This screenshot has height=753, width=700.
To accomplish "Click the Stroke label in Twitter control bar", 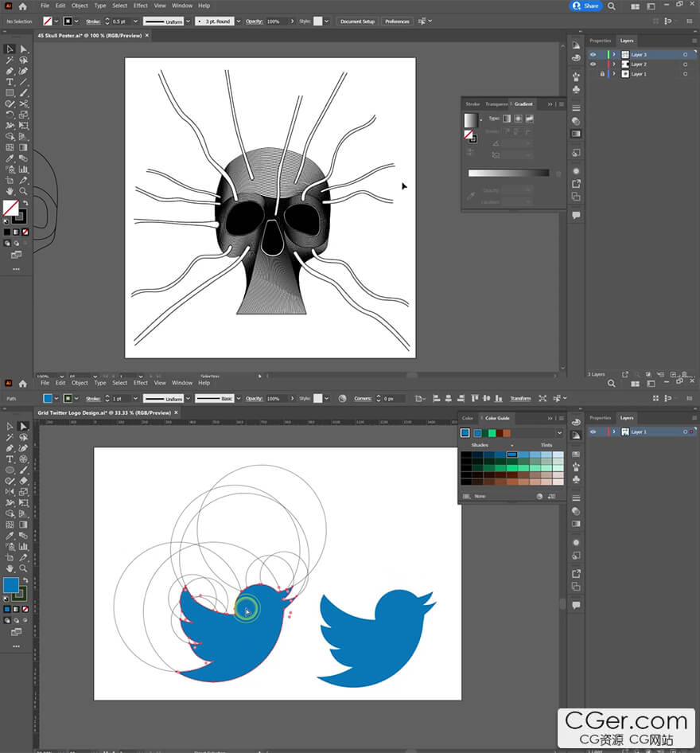I will [93, 399].
